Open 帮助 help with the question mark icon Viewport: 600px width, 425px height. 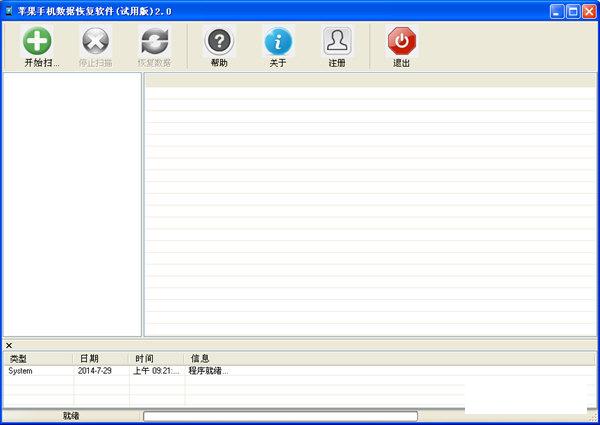coord(219,42)
